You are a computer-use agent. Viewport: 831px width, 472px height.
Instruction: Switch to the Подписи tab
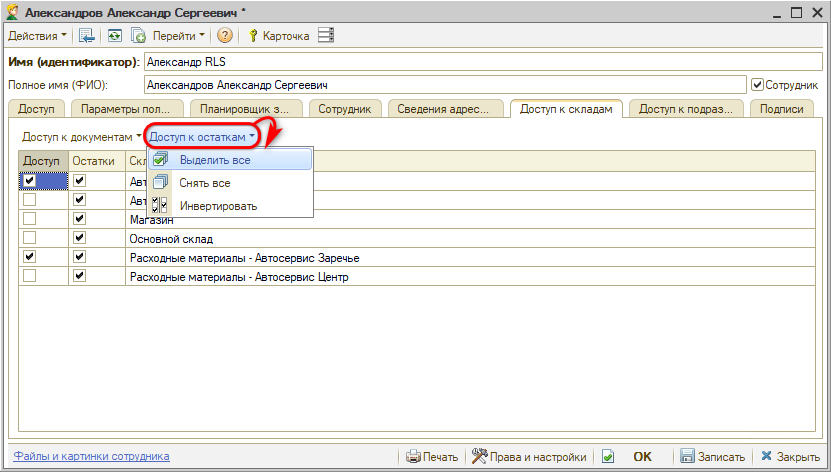pyautogui.click(x=781, y=110)
